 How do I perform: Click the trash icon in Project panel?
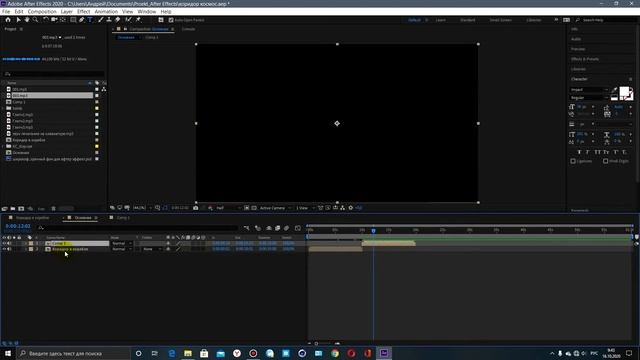53,209
